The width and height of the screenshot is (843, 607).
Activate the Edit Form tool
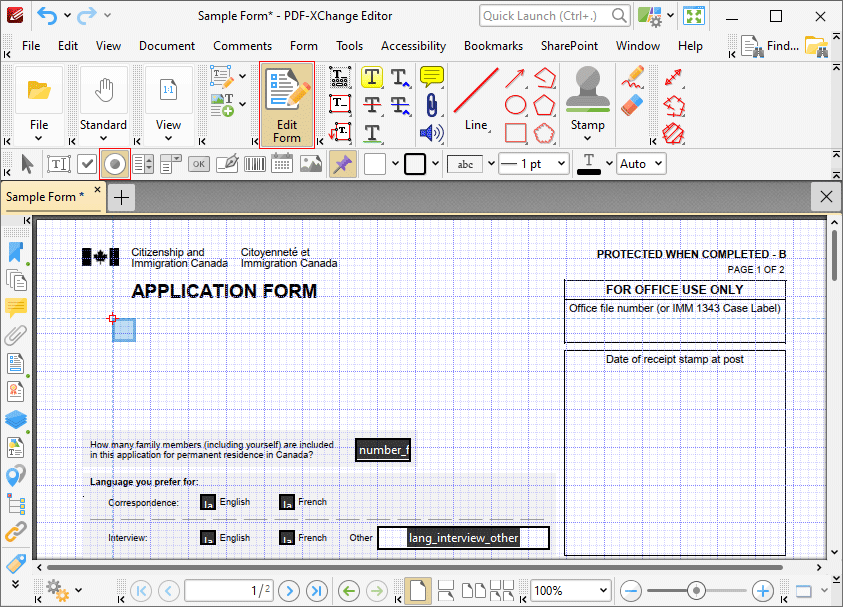click(287, 105)
